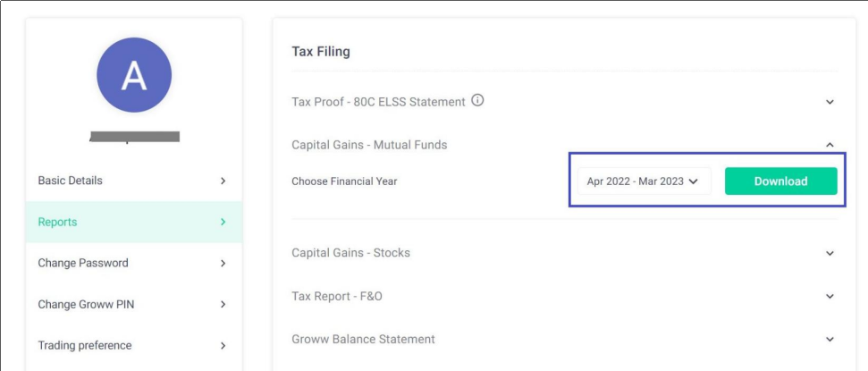Click the round avatar with letter A

(x=134, y=75)
